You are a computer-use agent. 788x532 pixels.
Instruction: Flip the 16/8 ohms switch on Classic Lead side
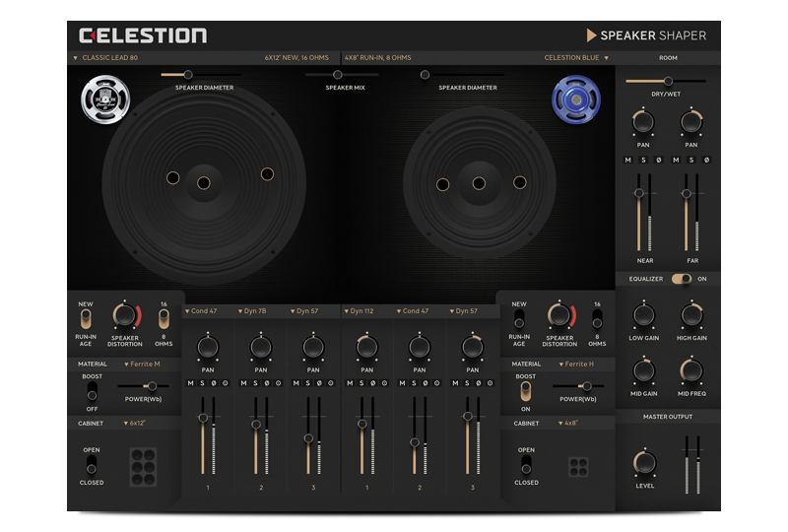coord(164,319)
